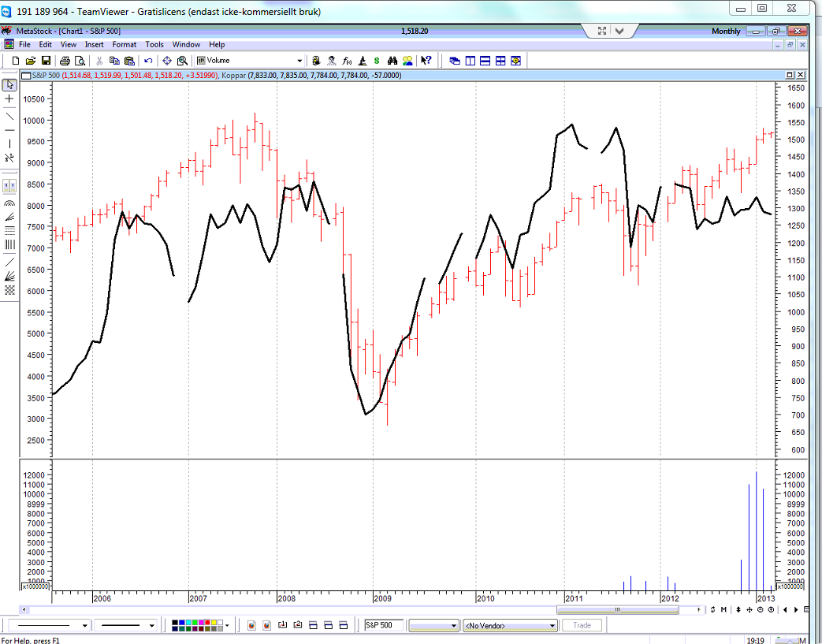Click the Print icon in toolbar
This screenshot has width=822, height=644.
[x=65, y=61]
